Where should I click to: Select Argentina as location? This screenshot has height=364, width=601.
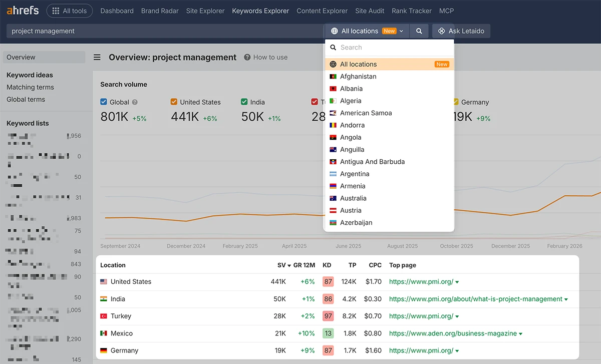(x=389, y=174)
